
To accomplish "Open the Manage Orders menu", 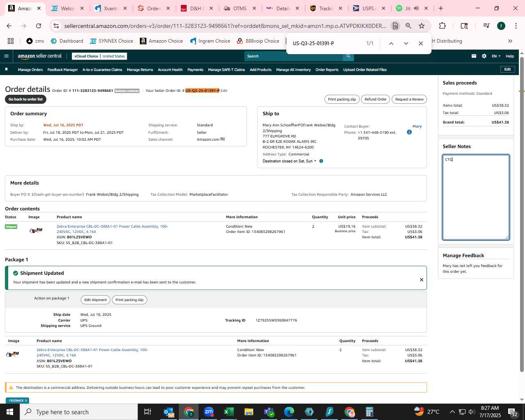I will tap(30, 70).
